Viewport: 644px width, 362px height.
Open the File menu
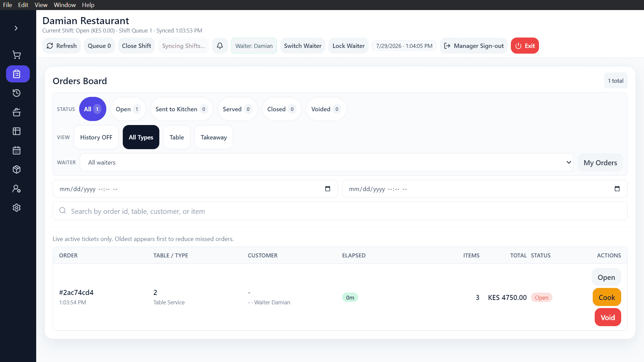click(7, 5)
